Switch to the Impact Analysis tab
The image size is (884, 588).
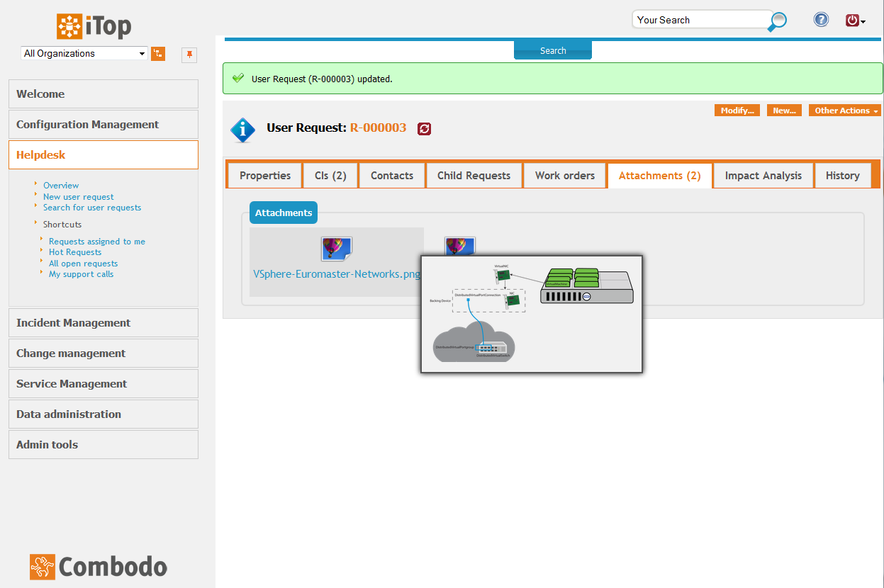[x=763, y=176]
